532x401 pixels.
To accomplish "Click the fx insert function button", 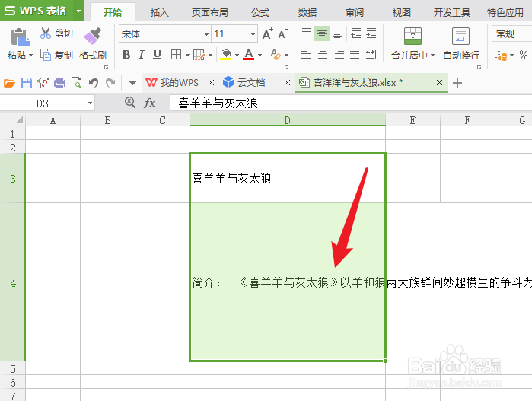I will coord(150,103).
